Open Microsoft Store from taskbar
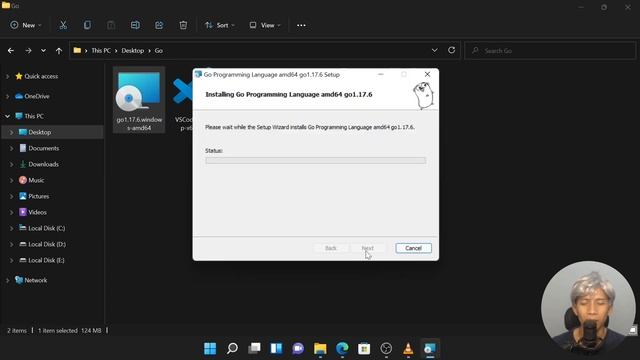Screen dimensions: 640x360 (364, 348)
